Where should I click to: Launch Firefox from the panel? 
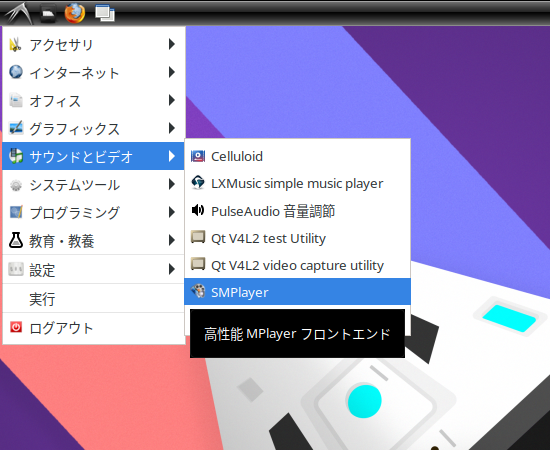pos(75,13)
